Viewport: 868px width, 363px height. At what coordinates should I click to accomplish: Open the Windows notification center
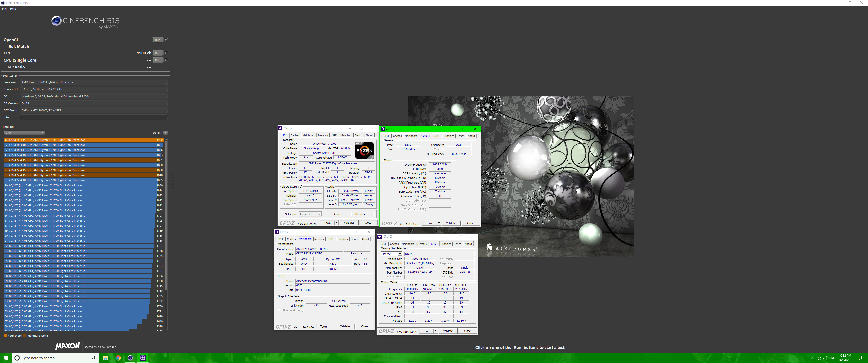click(x=860, y=358)
